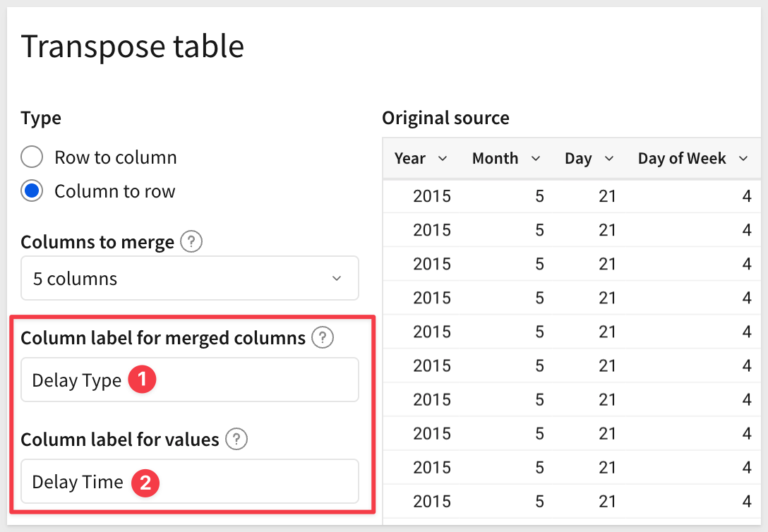The height and width of the screenshot is (532, 768).
Task: Click help icon for merged columns label
Action: pyautogui.click(x=323, y=338)
